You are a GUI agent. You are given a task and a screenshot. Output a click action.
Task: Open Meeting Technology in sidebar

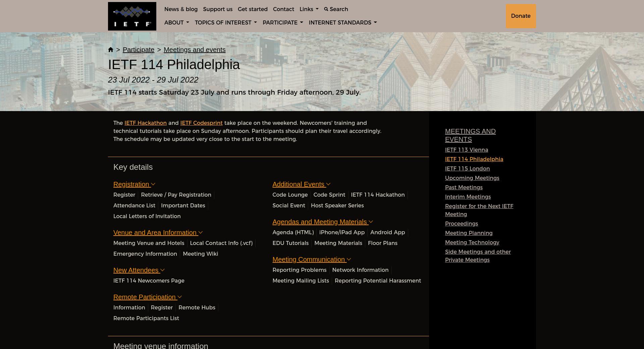pos(472,242)
